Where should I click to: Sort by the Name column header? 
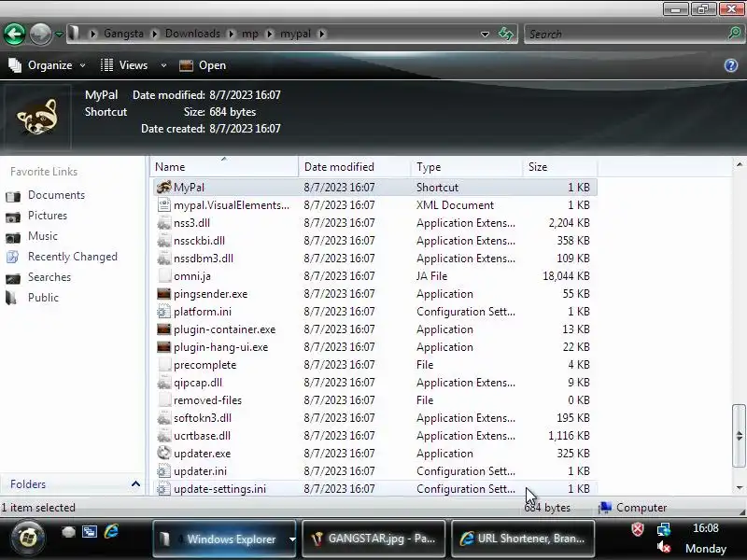224,167
